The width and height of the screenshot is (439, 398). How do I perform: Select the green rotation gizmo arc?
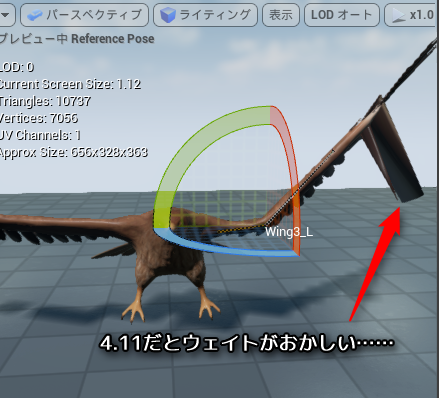(192, 145)
